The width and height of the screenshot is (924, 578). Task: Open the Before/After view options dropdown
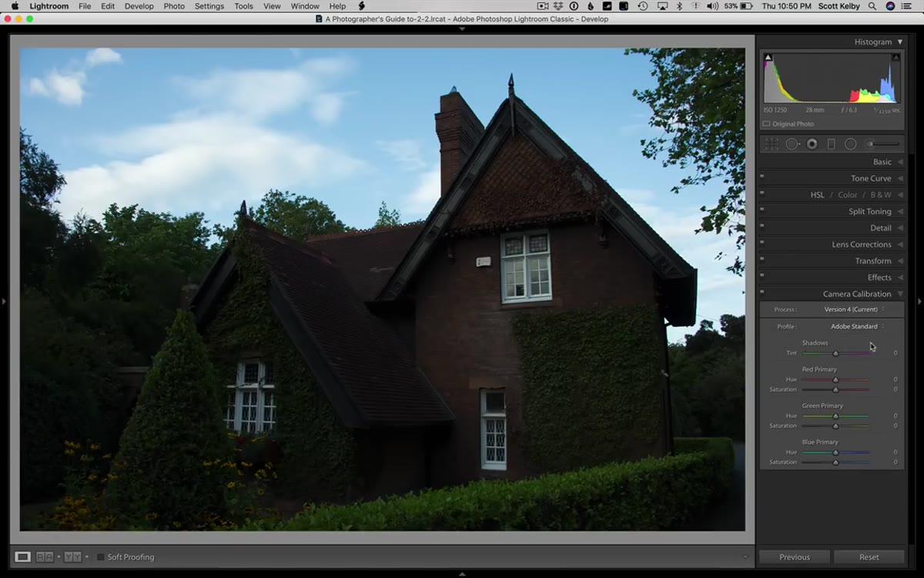[86, 556]
